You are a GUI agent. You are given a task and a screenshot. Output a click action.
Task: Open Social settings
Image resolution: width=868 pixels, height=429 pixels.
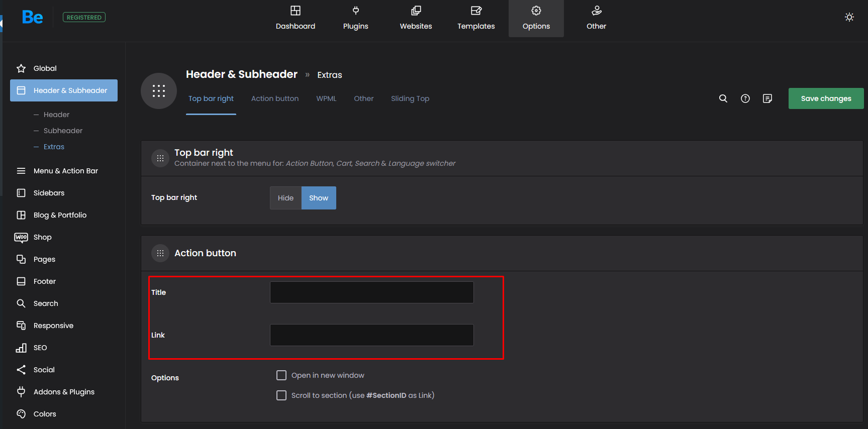point(64,370)
